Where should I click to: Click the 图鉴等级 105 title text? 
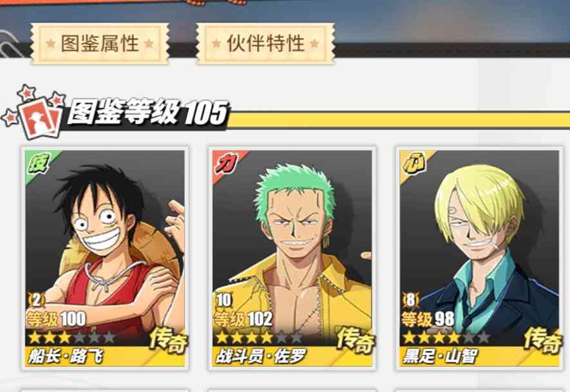(148, 112)
